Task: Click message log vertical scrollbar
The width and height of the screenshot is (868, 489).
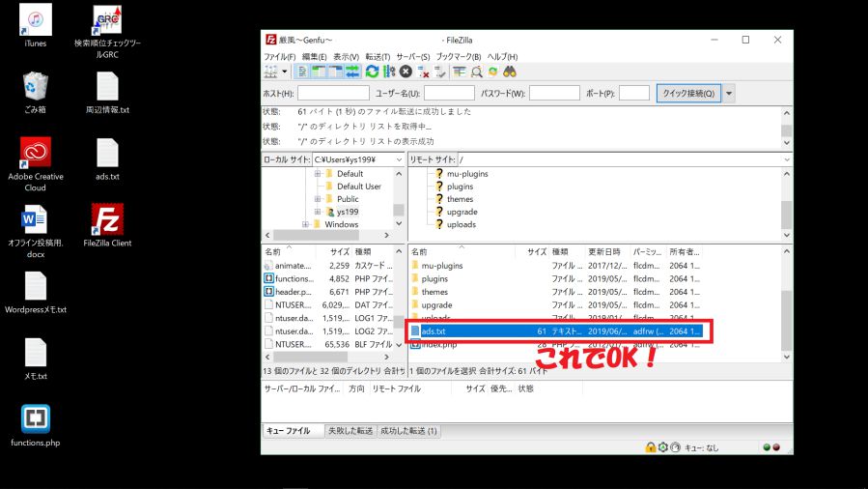Action: [787, 128]
